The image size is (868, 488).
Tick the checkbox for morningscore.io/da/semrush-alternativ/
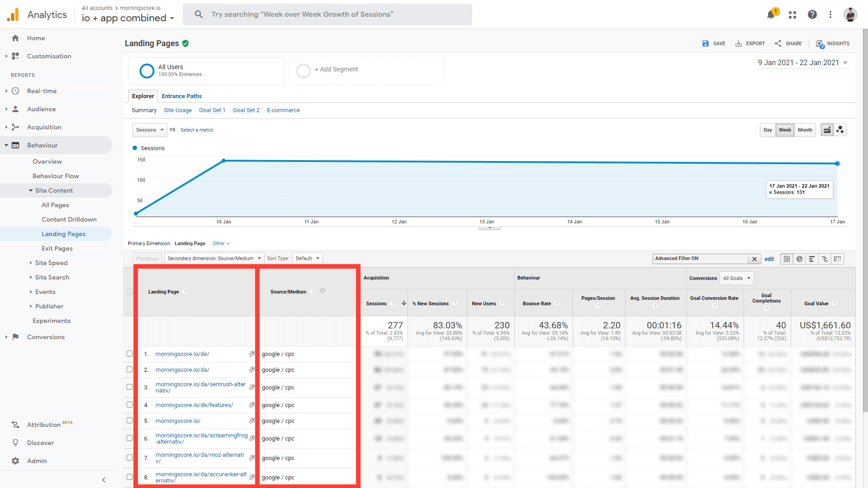point(129,387)
